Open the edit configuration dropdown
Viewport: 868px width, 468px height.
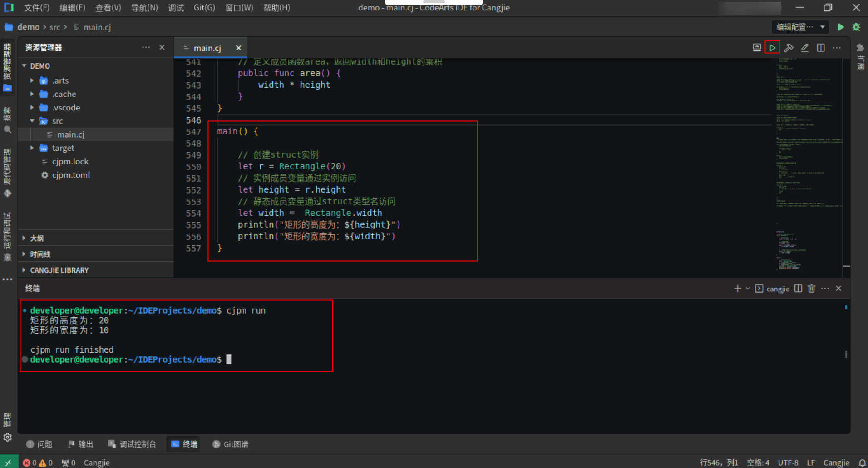click(x=800, y=27)
